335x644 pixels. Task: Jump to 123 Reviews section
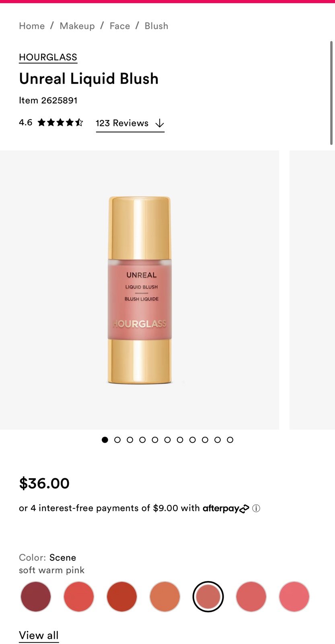coord(122,123)
